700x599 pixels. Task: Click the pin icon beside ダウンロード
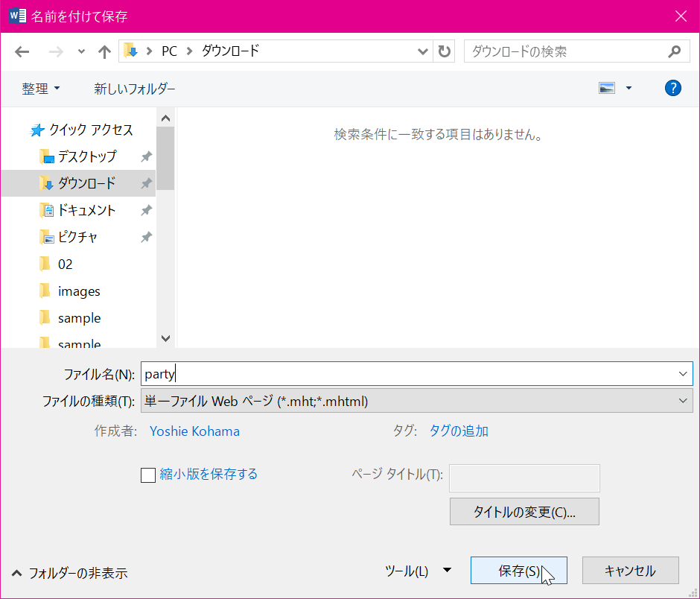[147, 183]
